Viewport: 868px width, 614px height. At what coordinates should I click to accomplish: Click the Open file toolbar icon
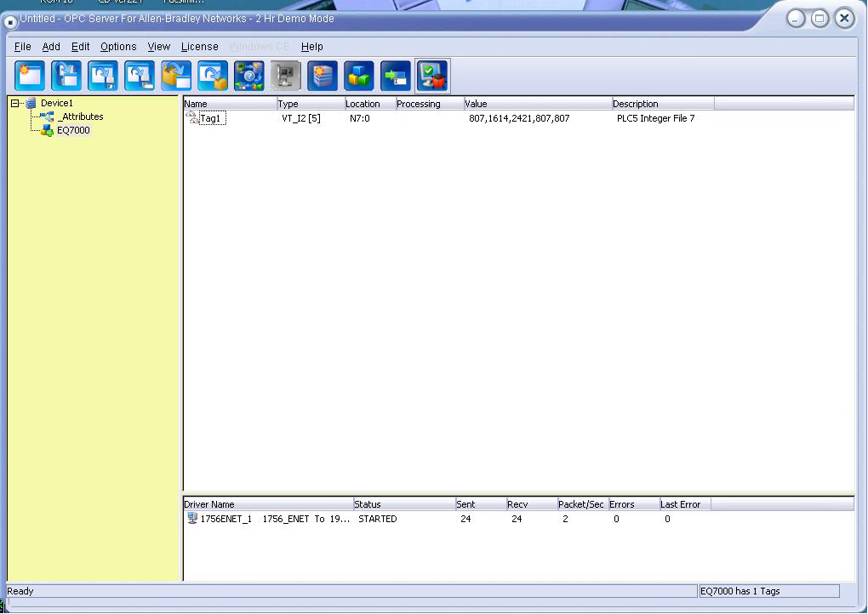(66, 76)
